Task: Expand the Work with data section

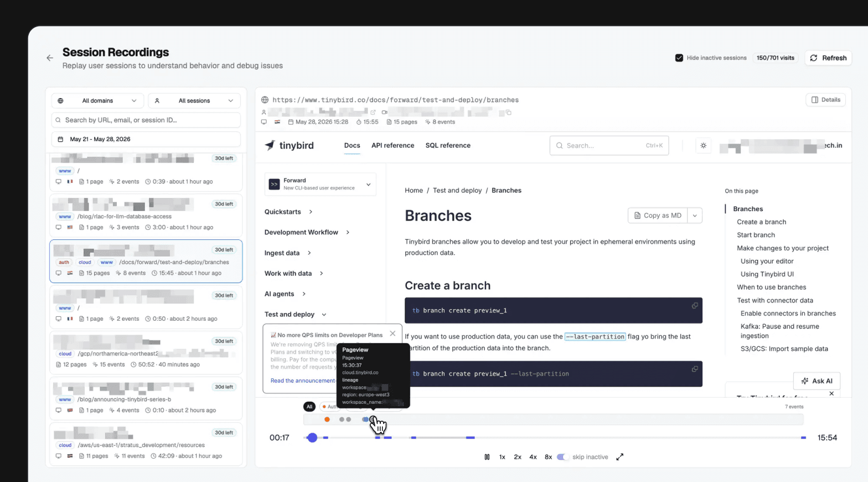Action: (x=293, y=273)
